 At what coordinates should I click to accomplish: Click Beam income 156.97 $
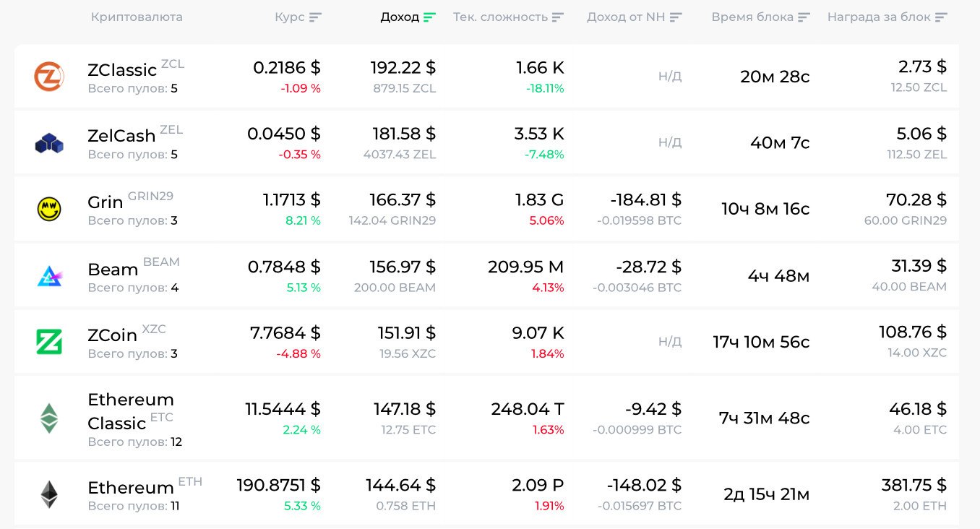(403, 267)
